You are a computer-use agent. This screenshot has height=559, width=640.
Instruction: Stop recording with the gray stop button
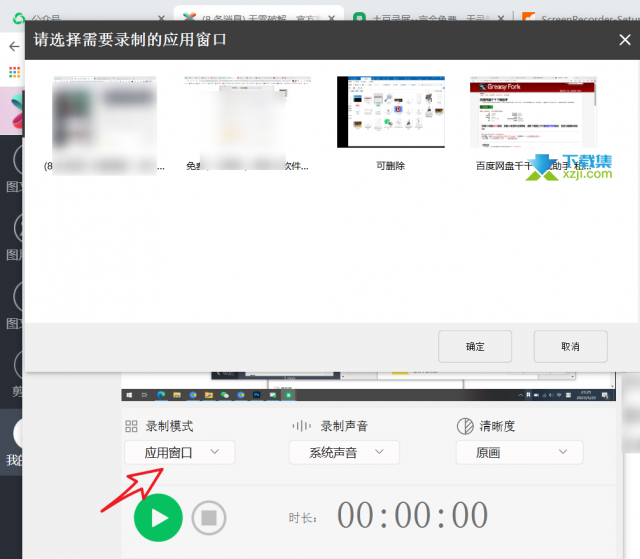click(209, 517)
